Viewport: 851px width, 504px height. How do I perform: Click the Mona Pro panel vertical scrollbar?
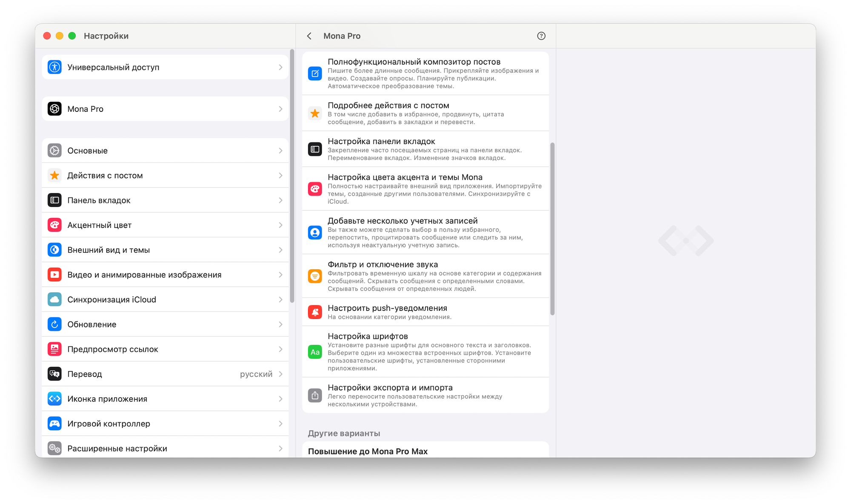pos(552,229)
